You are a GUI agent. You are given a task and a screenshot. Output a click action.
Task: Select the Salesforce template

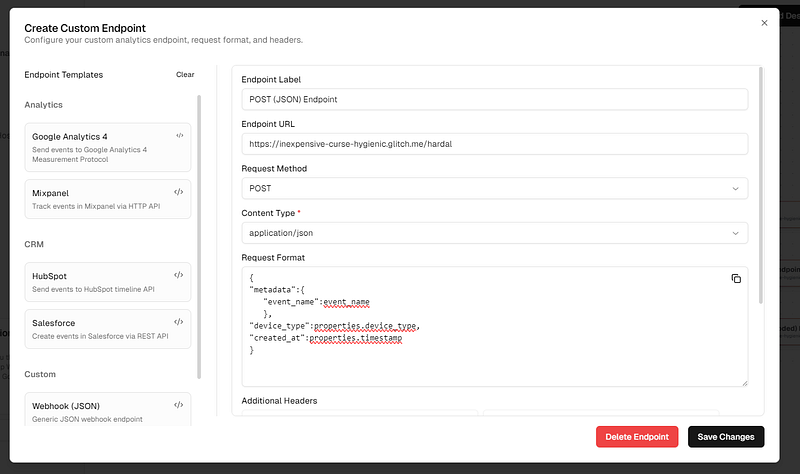(108, 329)
